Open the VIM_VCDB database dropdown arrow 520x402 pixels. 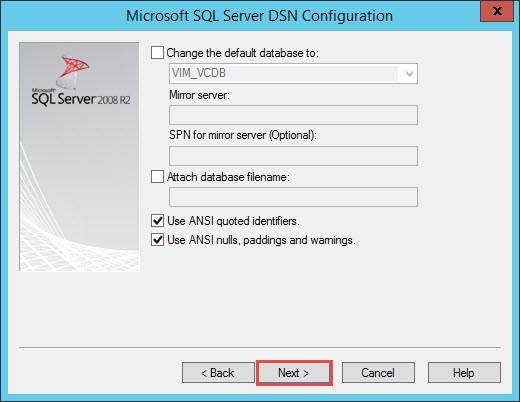coord(409,73)
